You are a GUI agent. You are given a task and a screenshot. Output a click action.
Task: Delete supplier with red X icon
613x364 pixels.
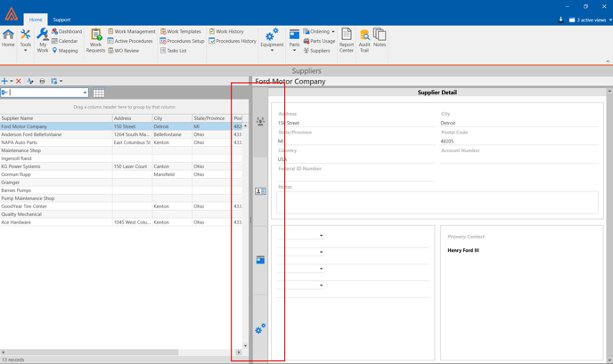[x=19, y=81]
